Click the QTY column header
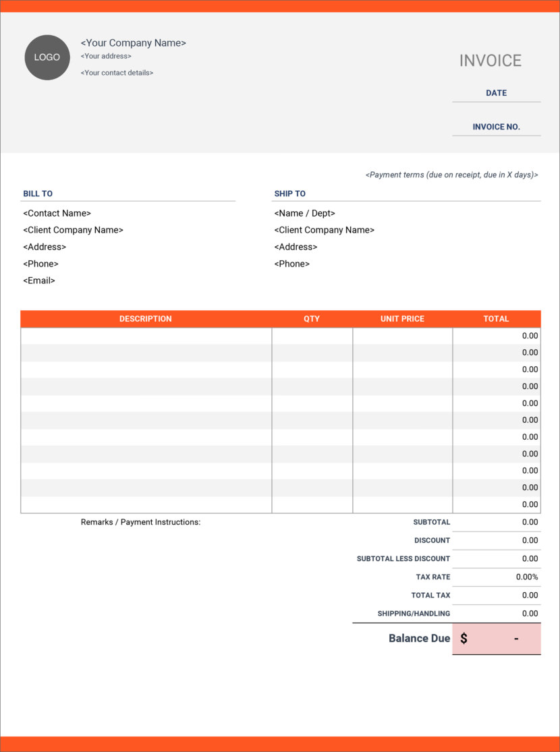560x752 pixels. click(312, 319)
